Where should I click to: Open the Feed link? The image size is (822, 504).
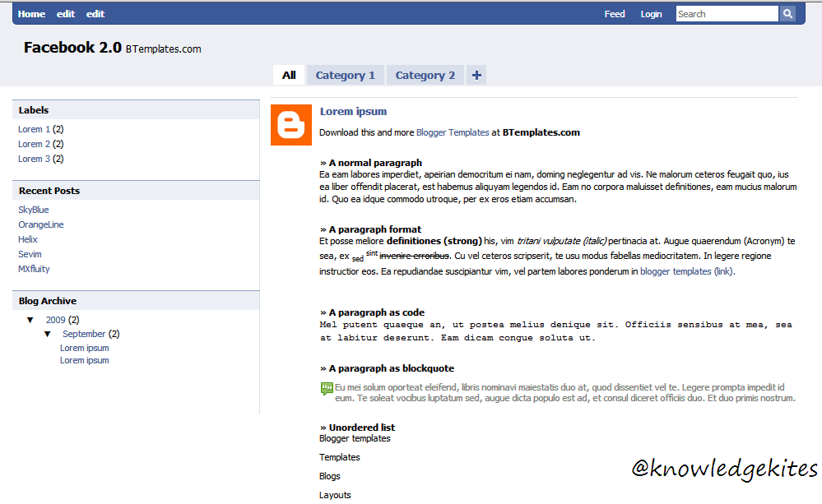pos(615,14)
